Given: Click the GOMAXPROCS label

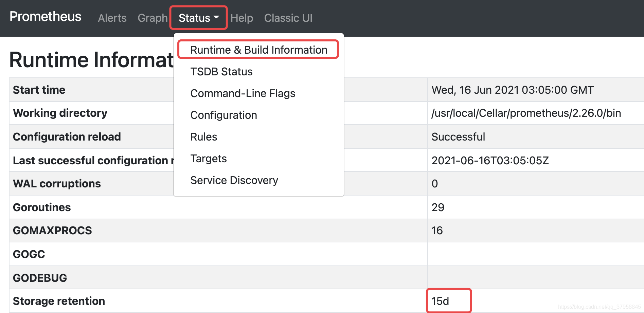Looking at the screenshot, I should [x=52, y=231].
